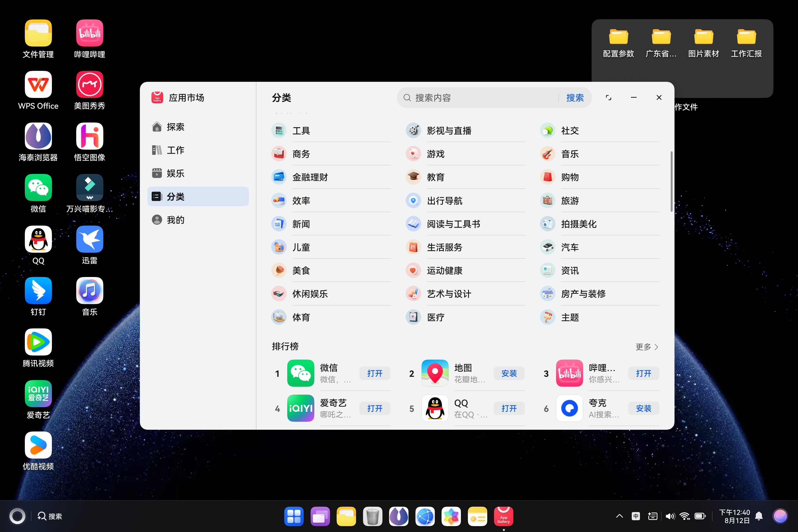Open the volume control in taskbar

coord(670,516)
